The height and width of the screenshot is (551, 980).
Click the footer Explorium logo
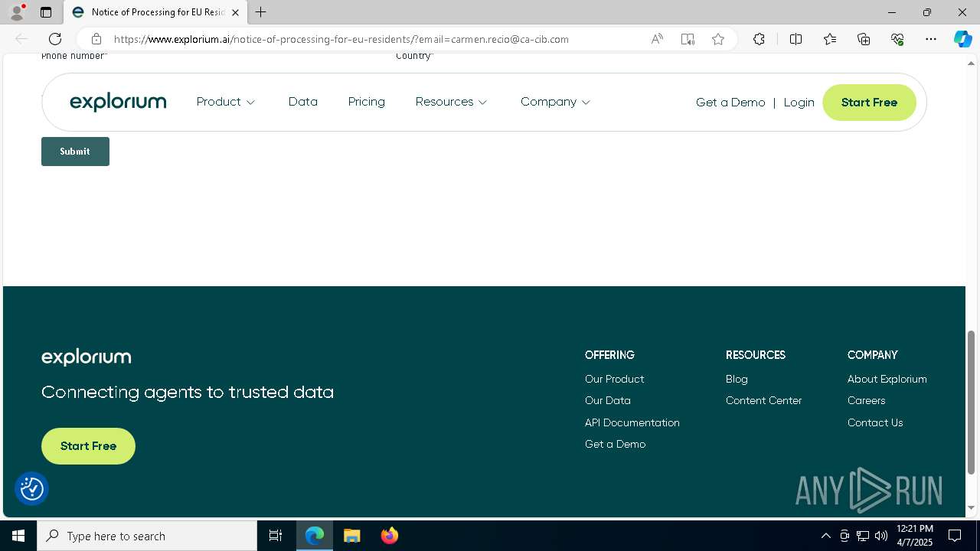(86, 357)
